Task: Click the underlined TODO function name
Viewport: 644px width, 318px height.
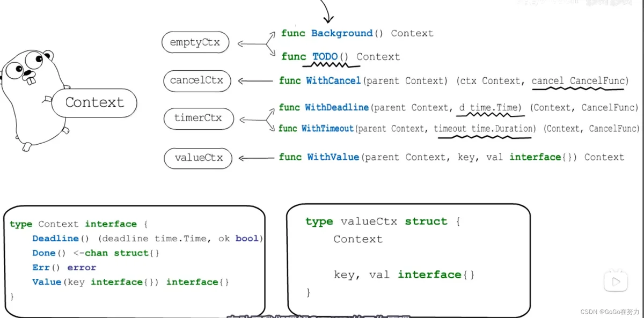Action: (x=325, y=57)
